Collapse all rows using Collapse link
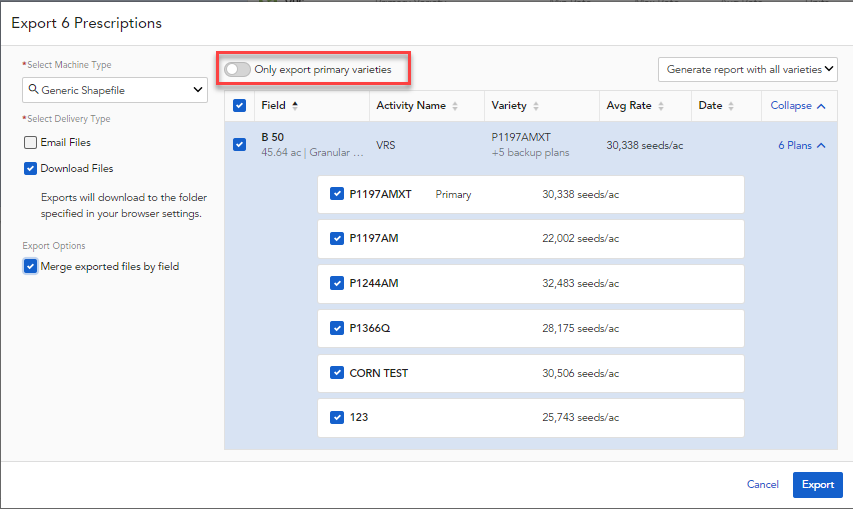Viewport: 853px width, 509px height. click(x=797, y=106)
